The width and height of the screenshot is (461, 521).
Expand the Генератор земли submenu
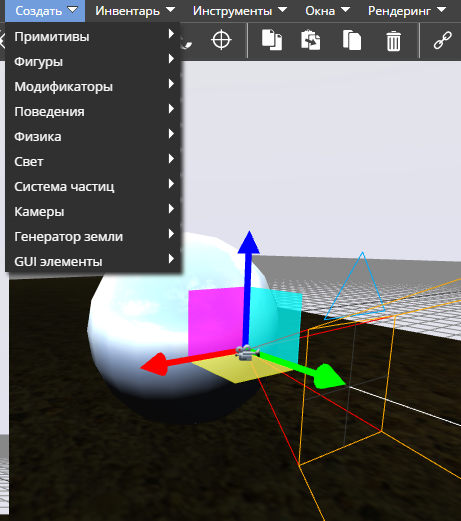point(93,236)
